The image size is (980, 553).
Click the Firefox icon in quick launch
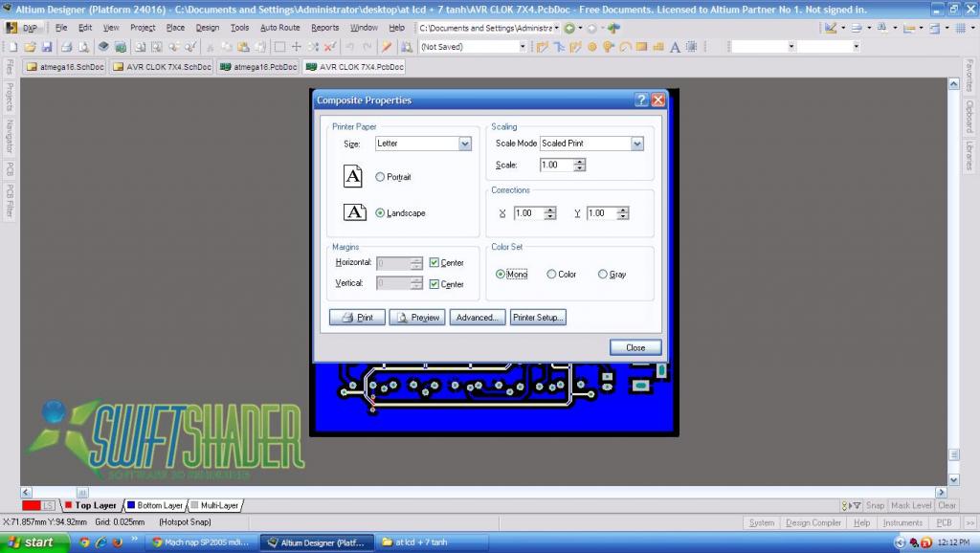[117, 542]
